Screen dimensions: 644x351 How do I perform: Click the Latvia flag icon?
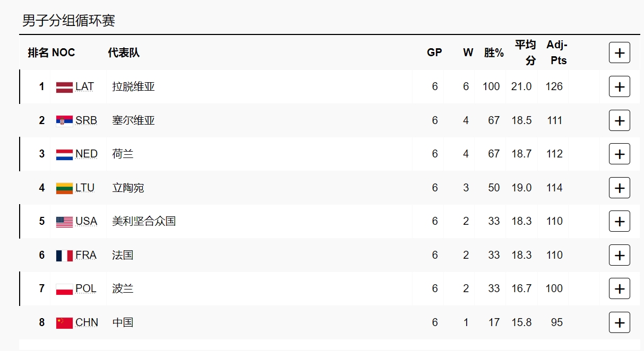(x=64, y=87)
